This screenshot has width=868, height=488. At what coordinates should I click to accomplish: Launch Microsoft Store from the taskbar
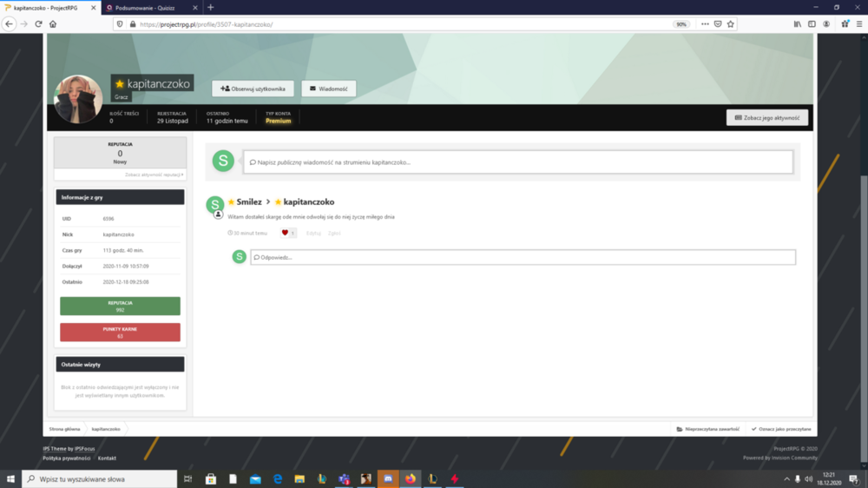click(x=211, y=479)
